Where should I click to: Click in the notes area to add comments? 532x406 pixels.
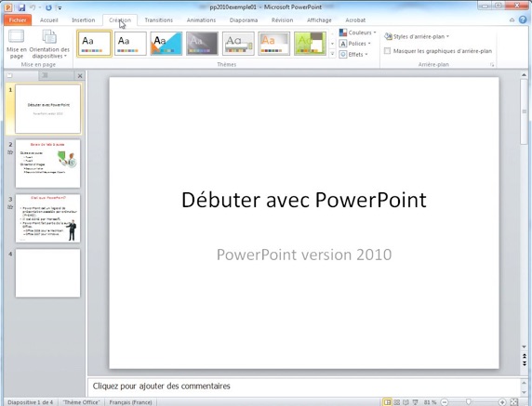pyautogui.click(x=303, y=386)
